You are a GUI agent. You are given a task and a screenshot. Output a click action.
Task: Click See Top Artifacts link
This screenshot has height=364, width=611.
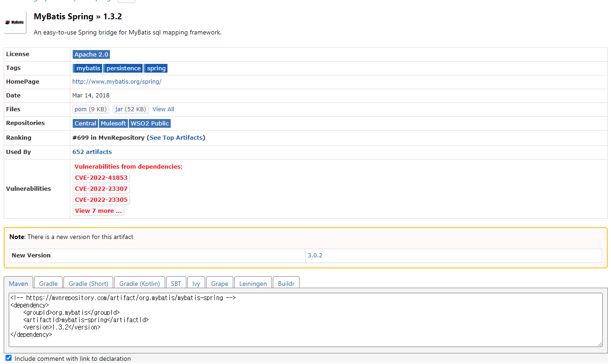click(x=176, y=137)
